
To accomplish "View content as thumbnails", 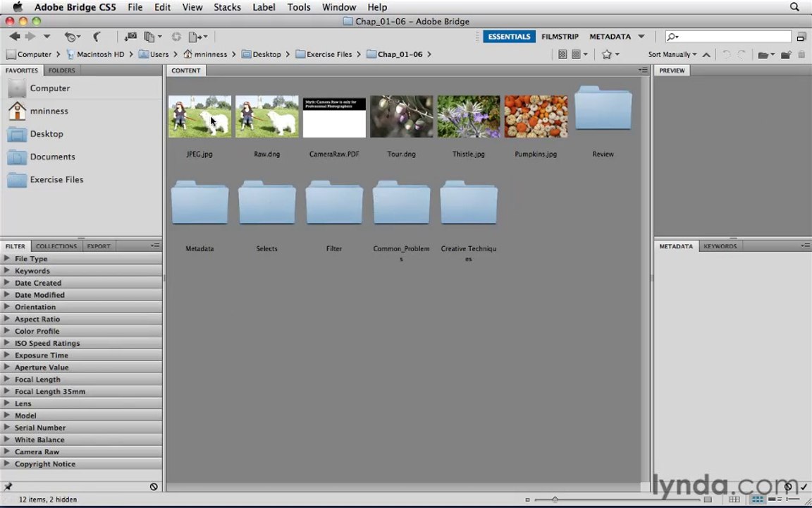I will [758, 500].
